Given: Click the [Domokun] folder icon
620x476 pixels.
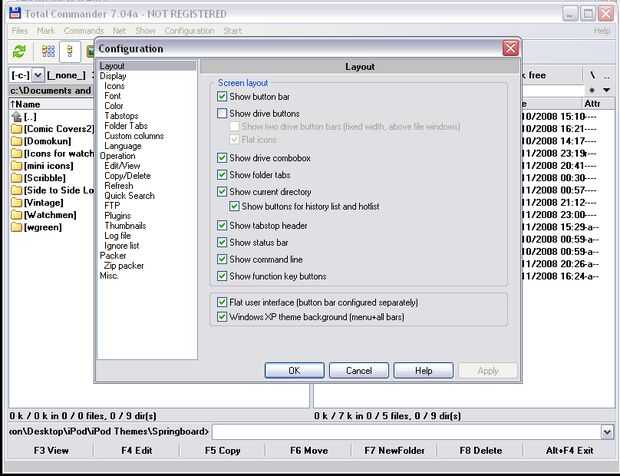Looking at the screenshot, I should coord(16,141).
